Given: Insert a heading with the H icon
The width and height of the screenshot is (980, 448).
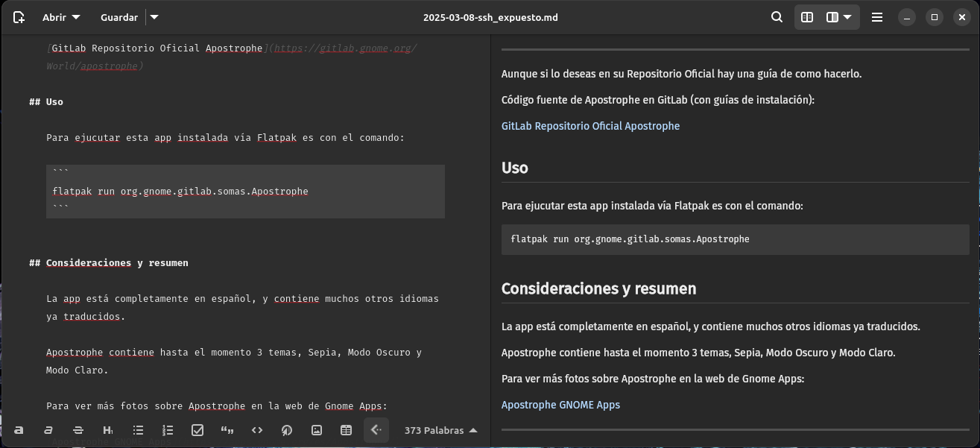Looking at the screenshot, I should 108,430.
